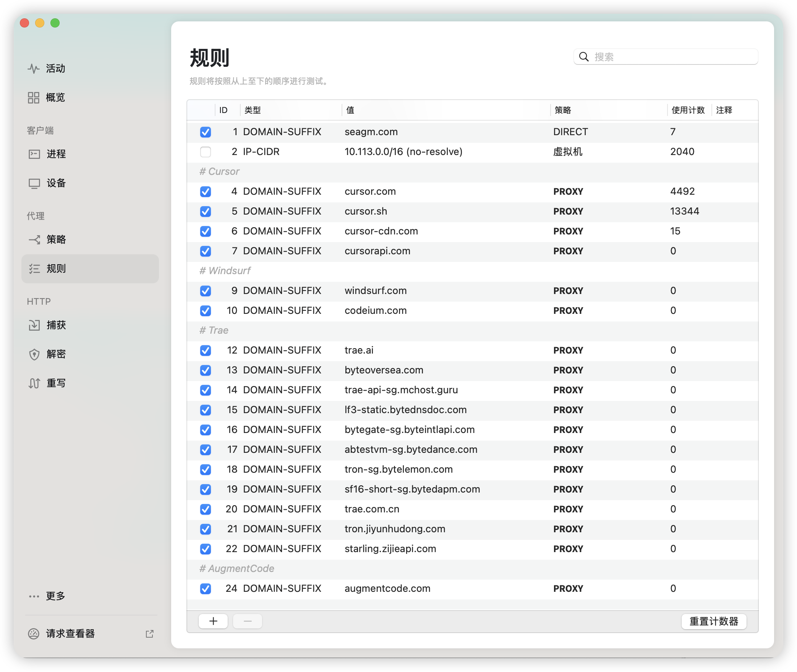Screen dimensions: 797x672
Task: Click the 概览 overview grid icon
Action: click(34, 98)
